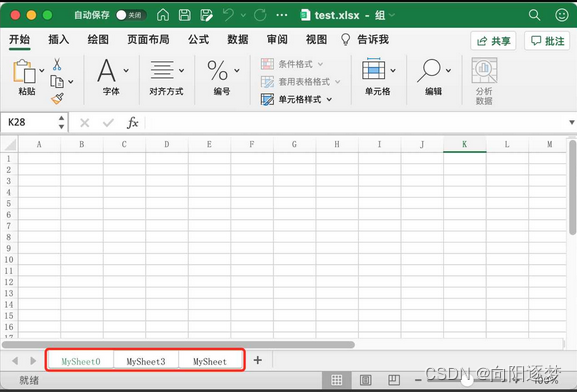The width and height of the screenshot is (577, 392).
Task: Open the 绘图 ribbon tab
Action: (98, 39)
